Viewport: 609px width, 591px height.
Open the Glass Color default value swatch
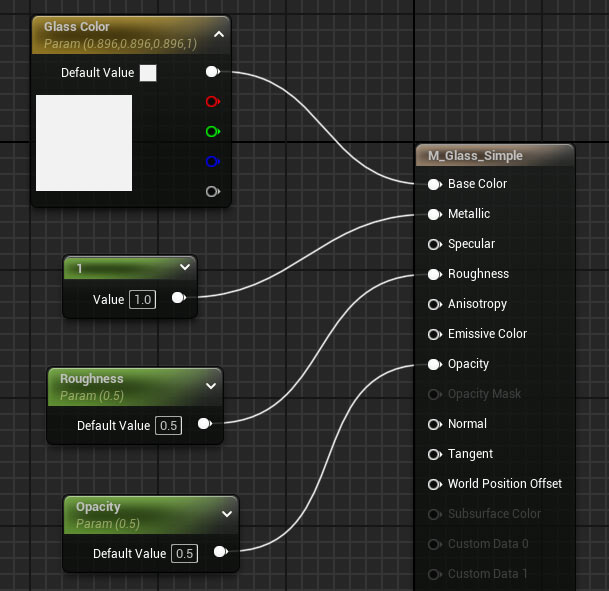pyautogui.click(x=148, y=73)
